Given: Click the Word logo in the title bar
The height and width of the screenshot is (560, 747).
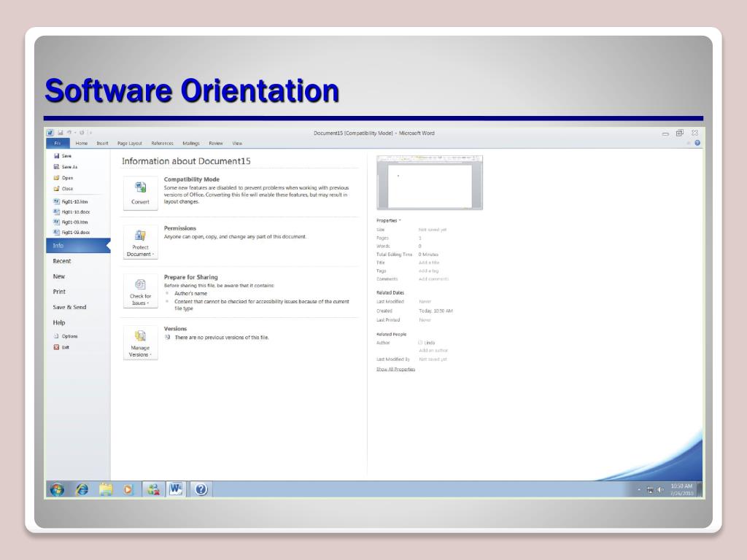Looking at the screenshot, I should pyautogui.click(x=50, y=133).
